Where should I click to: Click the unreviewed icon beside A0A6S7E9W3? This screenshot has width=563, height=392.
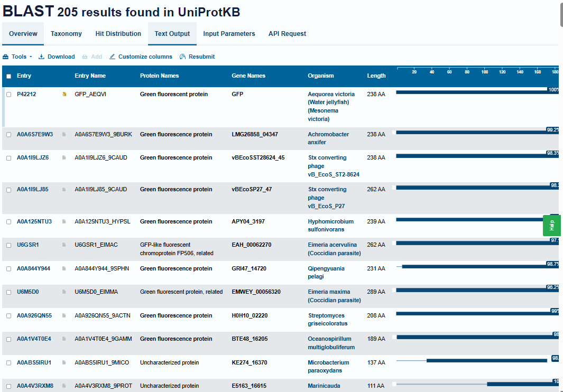[x=64, y=134]
